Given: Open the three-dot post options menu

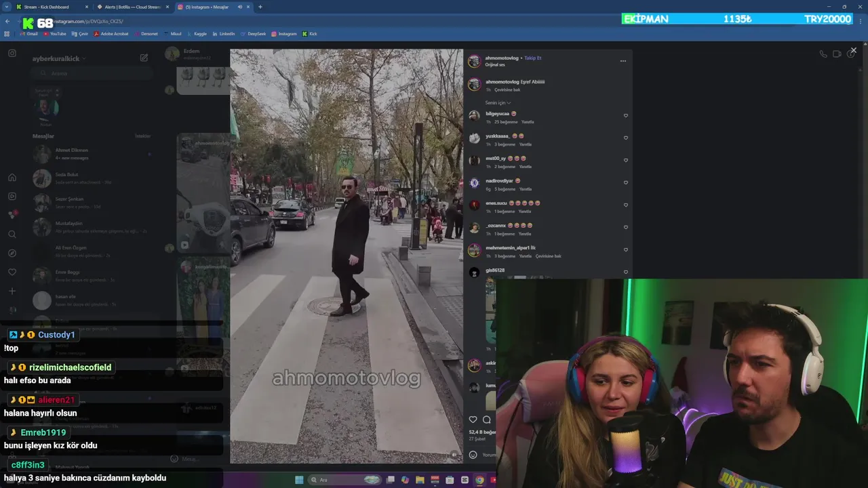Looking at the screenshot, I should click(623, 61).
